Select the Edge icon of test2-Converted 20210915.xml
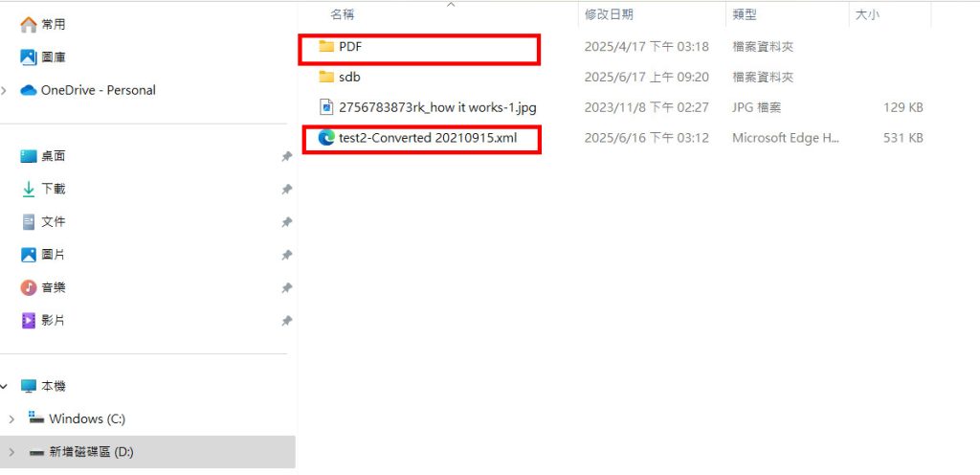Screen dimensions: 980x475 326,138
